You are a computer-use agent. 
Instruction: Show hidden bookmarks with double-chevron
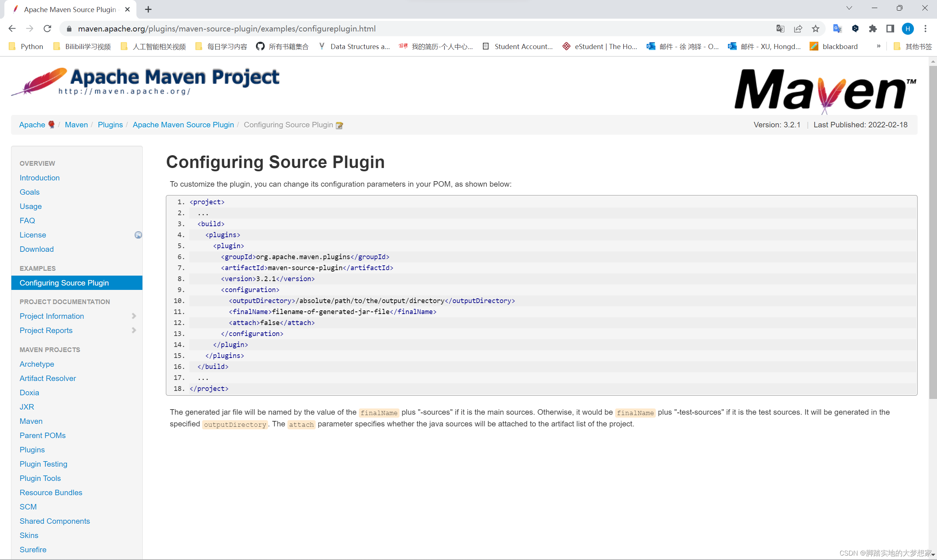(878, 46)
